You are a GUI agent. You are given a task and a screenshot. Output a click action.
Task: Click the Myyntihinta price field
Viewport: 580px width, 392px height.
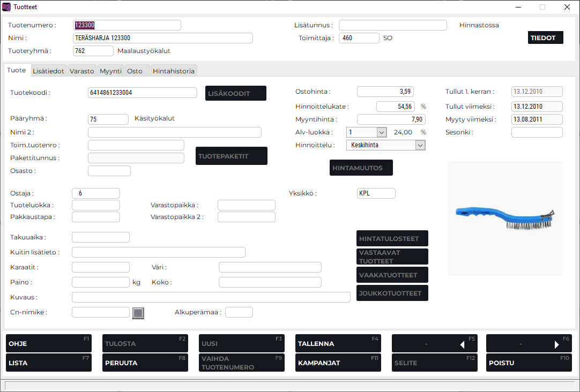391,119
